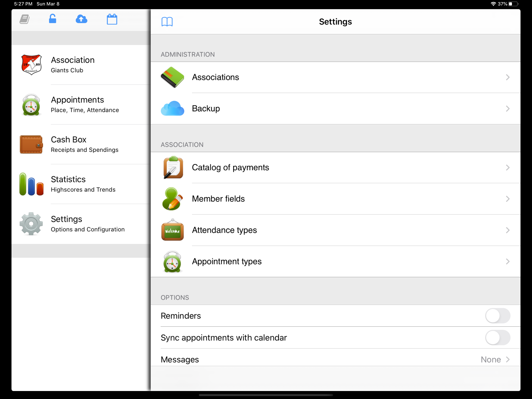Select Settings in the sidebar menu

click(x=81, y=224)
